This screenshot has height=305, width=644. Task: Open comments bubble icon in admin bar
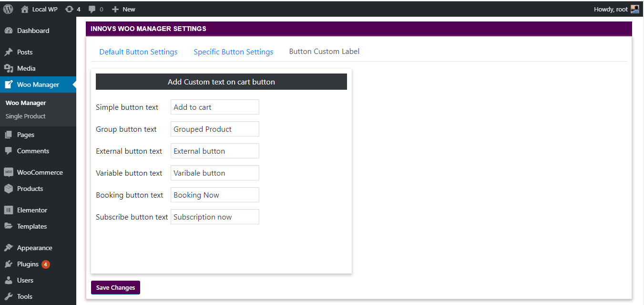[92, 9]
